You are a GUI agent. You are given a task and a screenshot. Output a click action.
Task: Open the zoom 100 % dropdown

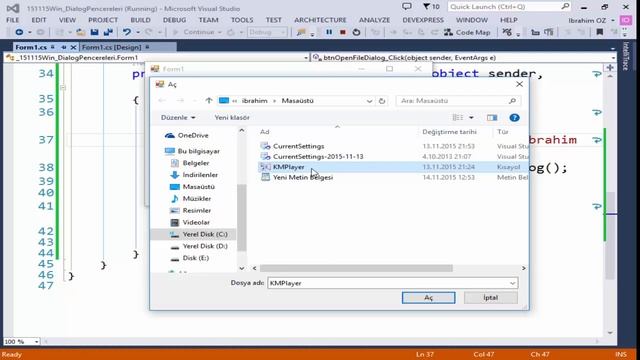tap(36, 341)
